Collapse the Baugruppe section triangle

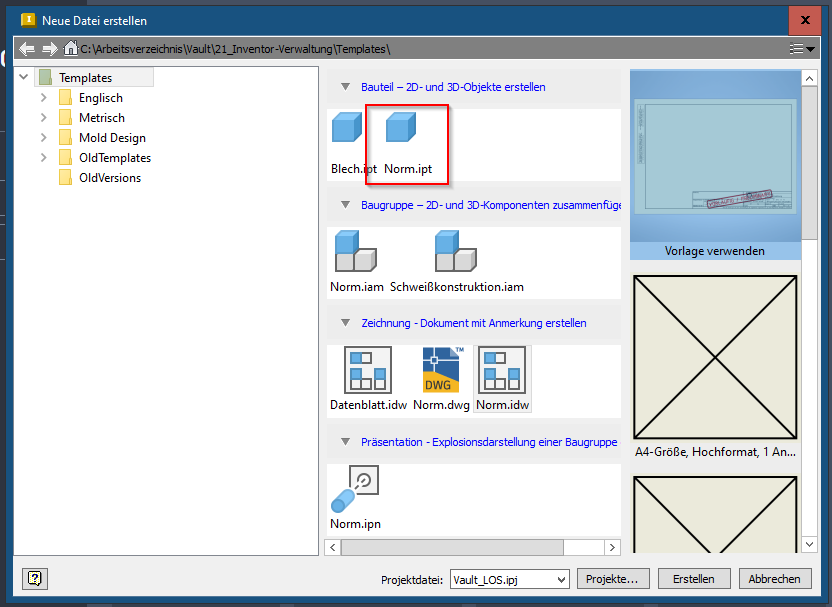345,205
